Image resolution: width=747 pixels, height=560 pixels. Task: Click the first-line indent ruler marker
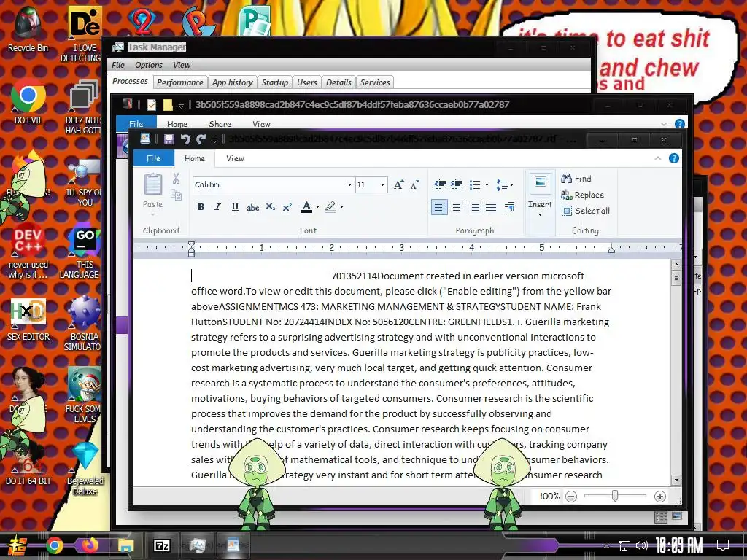[191, 245]
